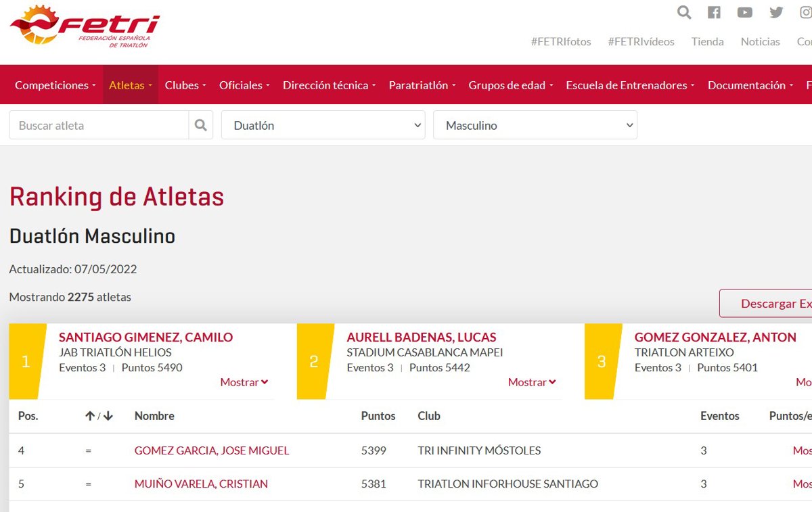This screenshot has width=812, height=512.
Task: Open the Duatlón discipline dropdown
Action: [323, 125]
